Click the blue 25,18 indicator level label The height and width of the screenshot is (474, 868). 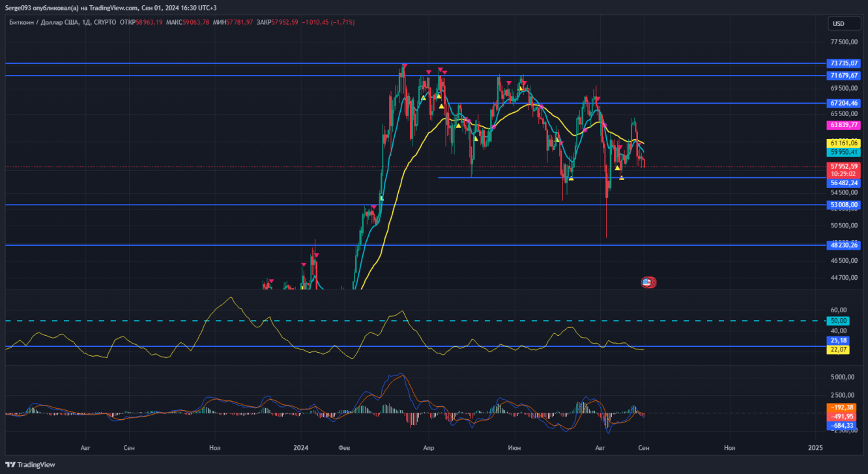tap(838, 340)
